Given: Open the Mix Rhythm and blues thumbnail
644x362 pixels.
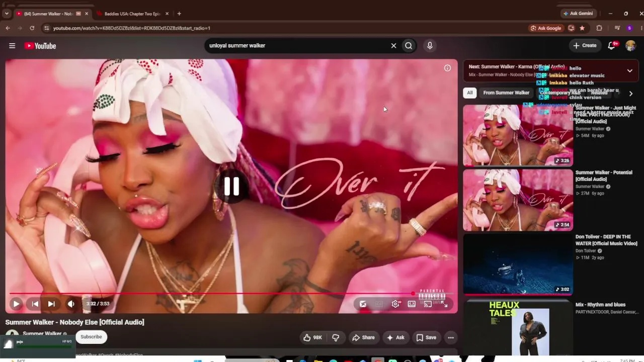Looking at the screenshot, I should click(518, 327).
